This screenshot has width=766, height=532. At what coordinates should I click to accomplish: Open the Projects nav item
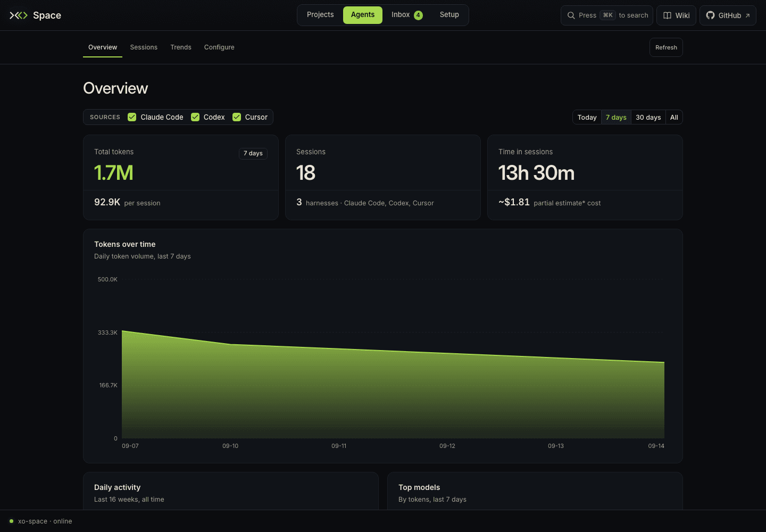coord(320,15)
